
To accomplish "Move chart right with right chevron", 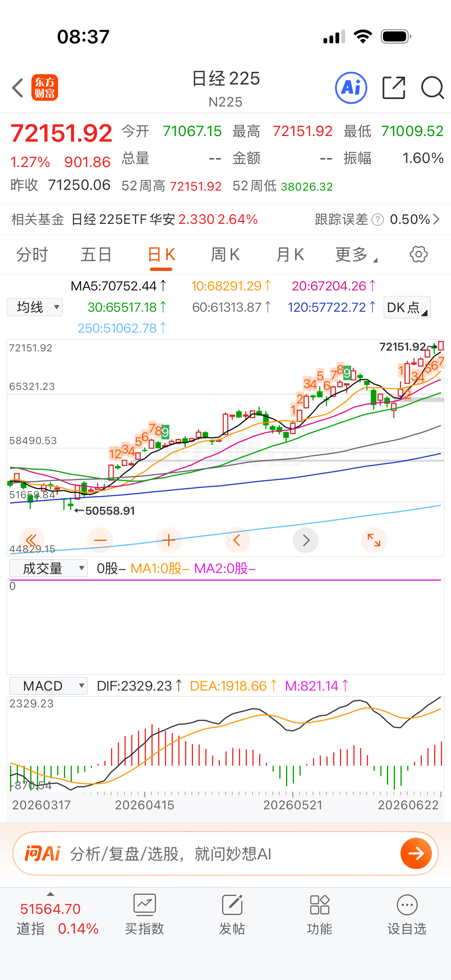I will (306, 540).
